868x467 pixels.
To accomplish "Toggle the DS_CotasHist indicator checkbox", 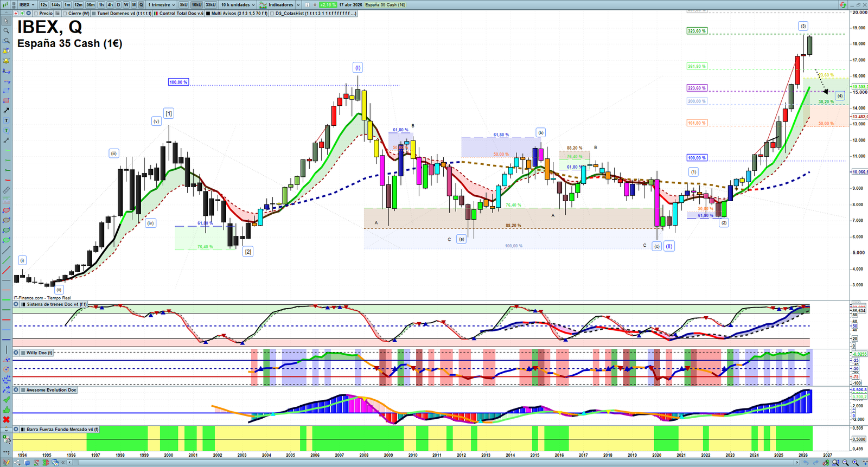I will pos(272,14).
